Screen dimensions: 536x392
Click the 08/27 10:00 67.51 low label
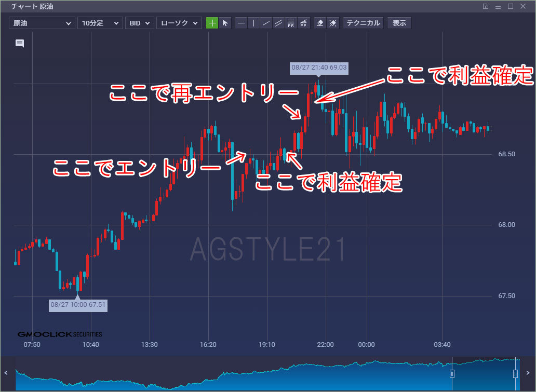[78, 304]
